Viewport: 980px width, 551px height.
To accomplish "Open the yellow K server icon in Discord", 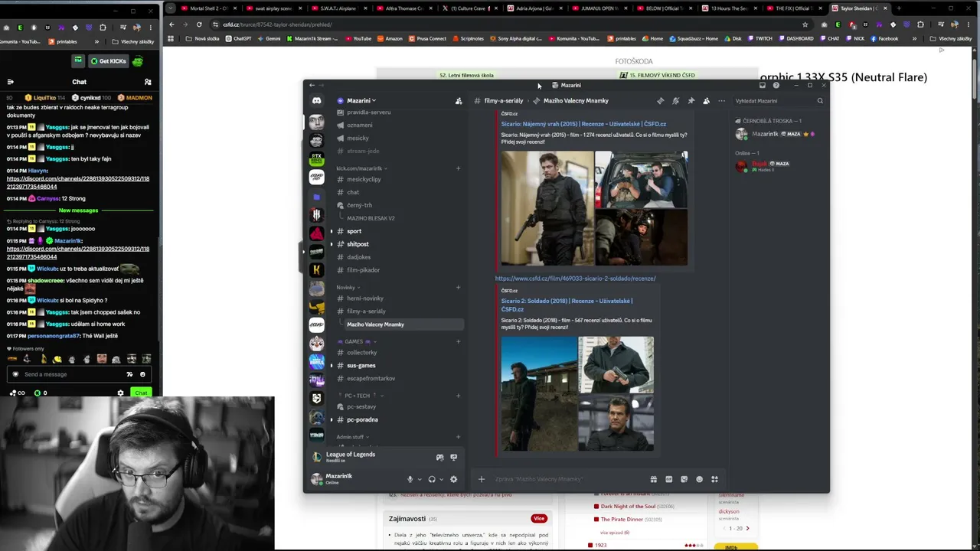I will point(316,269).
